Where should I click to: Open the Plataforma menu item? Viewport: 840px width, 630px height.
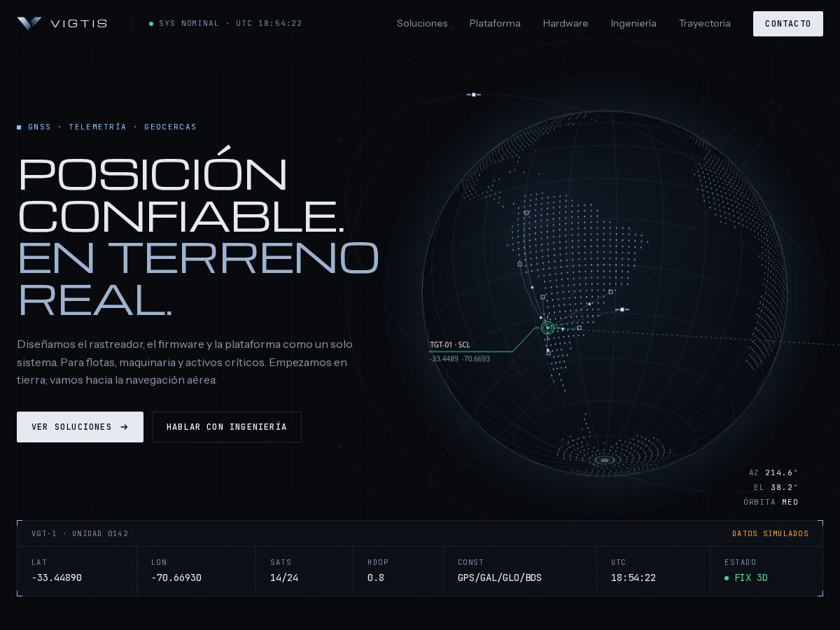(x=495, y=23)
